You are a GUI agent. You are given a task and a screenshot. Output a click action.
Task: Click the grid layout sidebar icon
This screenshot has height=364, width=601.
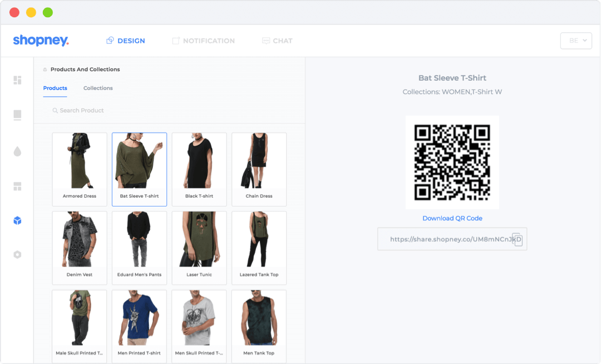click(17, 186)
